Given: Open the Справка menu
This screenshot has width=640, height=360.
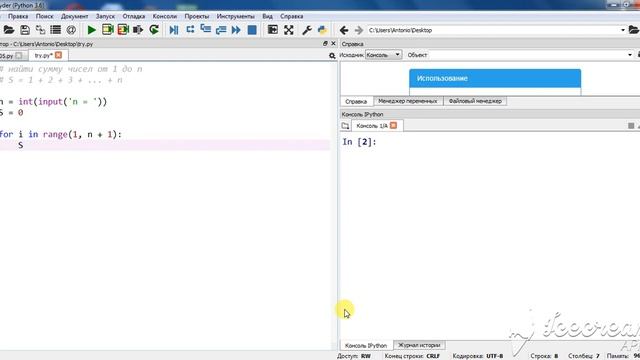Looking at the screenshot, I should [x=291, y=16].
